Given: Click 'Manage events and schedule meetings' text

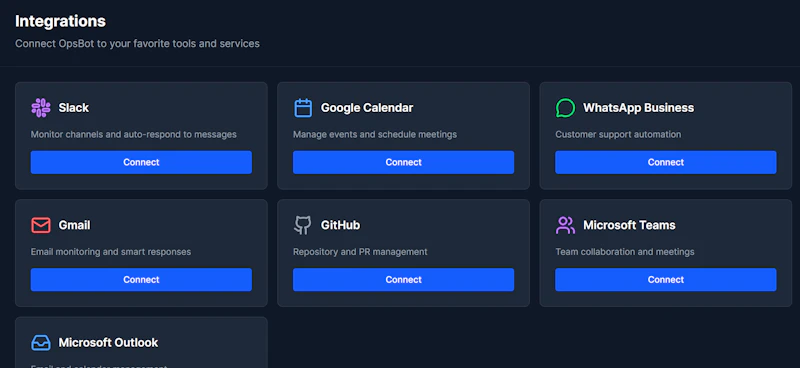Looking at the screenshot, I should pyautogui.click(x=375, y=135).
